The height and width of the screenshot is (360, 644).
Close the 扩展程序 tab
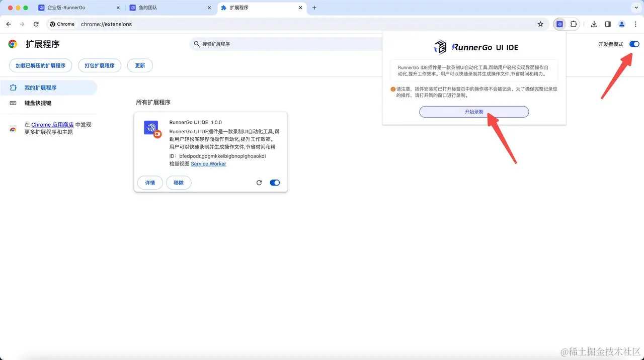(x=300, y=8)
